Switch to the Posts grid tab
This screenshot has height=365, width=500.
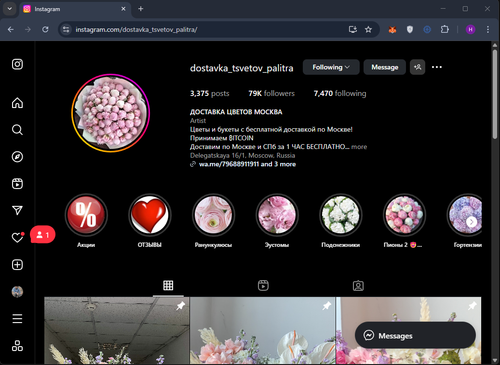(168, 285)
